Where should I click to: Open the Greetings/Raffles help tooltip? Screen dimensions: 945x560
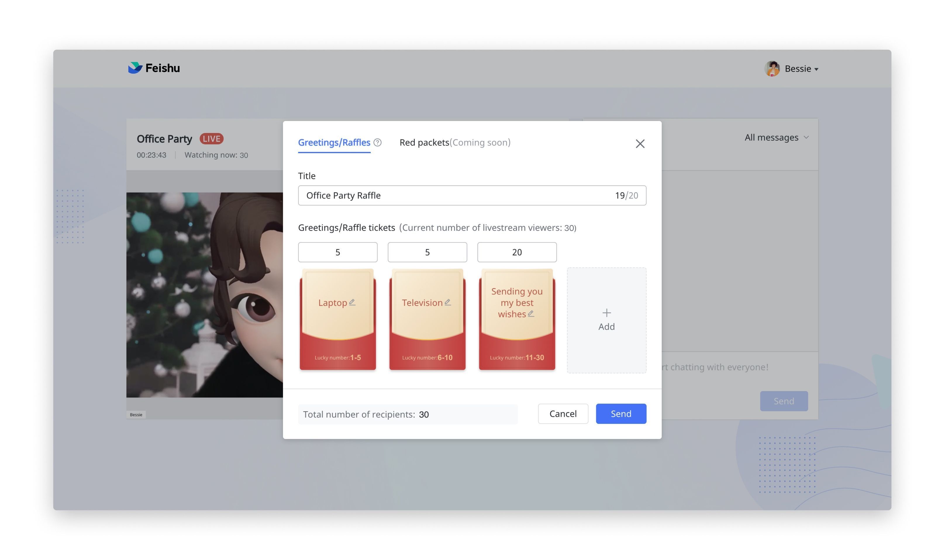coord(378,143)
